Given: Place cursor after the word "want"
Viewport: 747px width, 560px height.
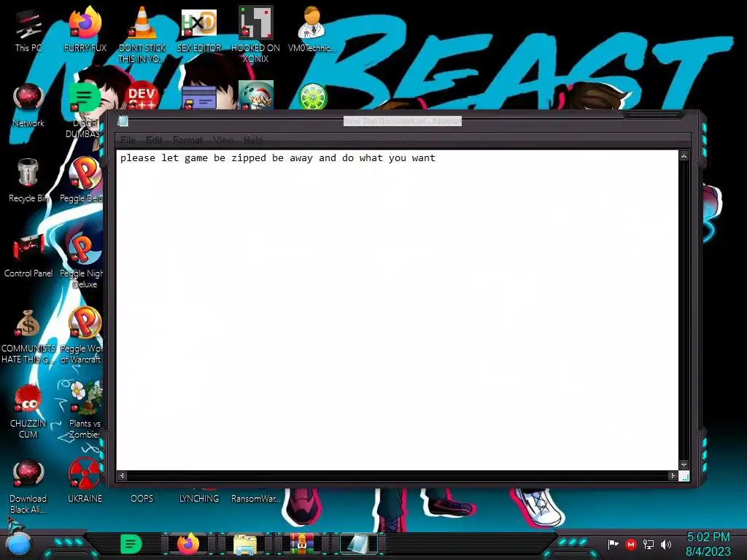Looking at the screenshot, I should click(436, 158).
